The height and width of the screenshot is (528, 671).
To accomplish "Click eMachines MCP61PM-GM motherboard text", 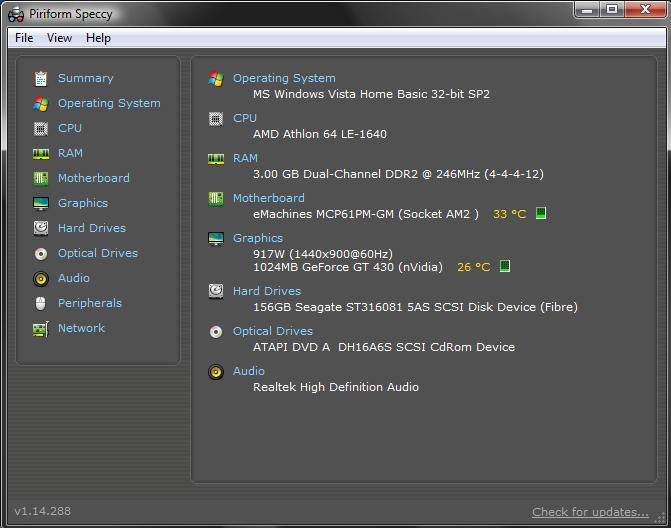I will [x=366, y=214].
